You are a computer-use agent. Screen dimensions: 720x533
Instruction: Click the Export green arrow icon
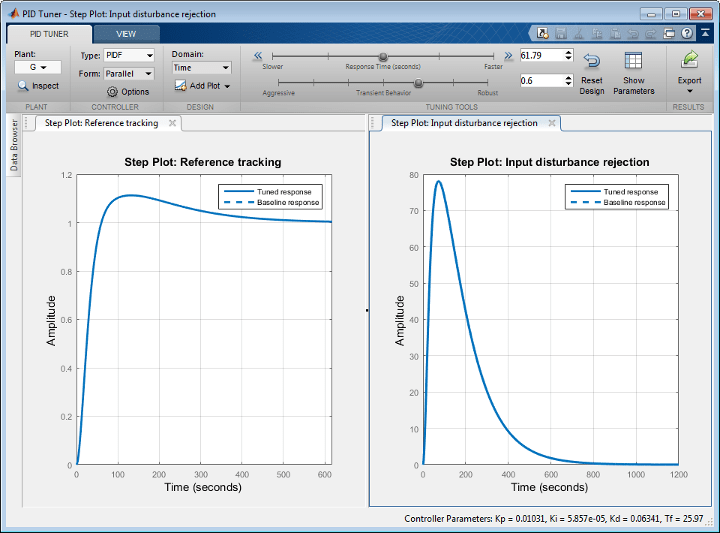point(690,60)
